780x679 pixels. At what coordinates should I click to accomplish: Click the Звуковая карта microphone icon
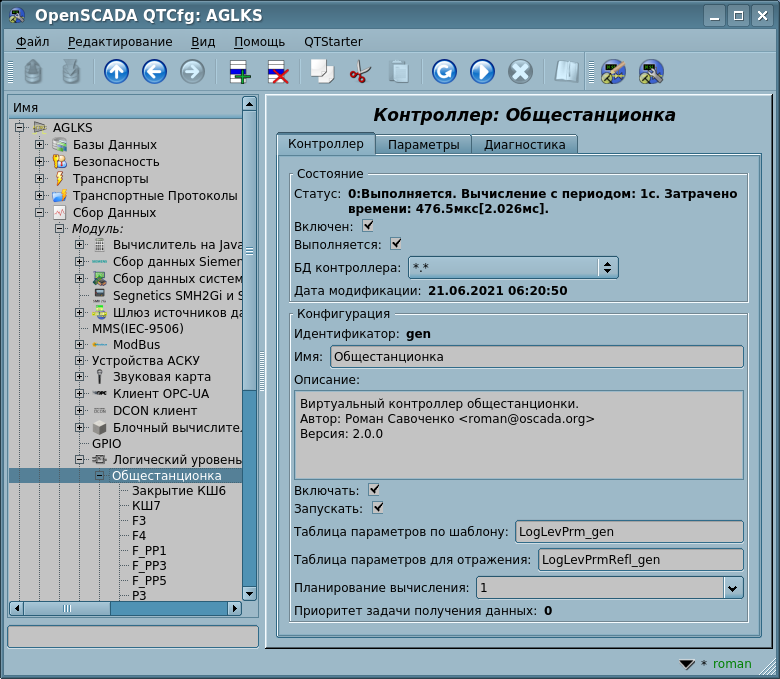(x=99, y=377)
